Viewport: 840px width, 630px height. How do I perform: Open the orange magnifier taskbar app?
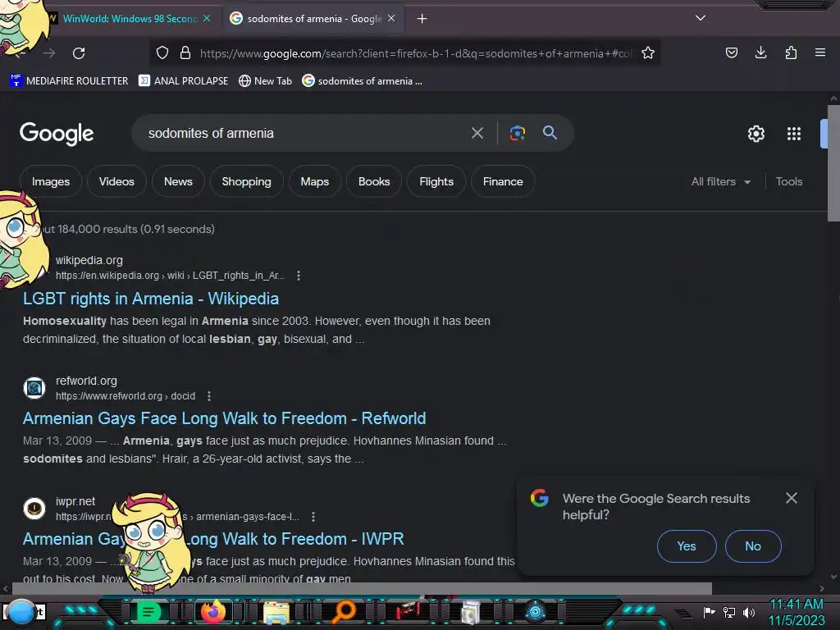[344, 612]
